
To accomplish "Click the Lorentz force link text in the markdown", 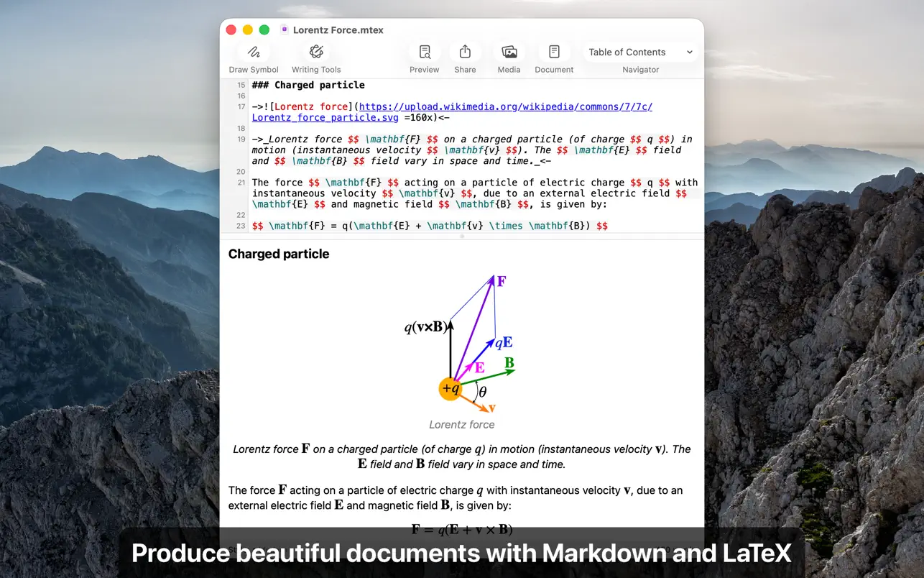I will [313, 106].
